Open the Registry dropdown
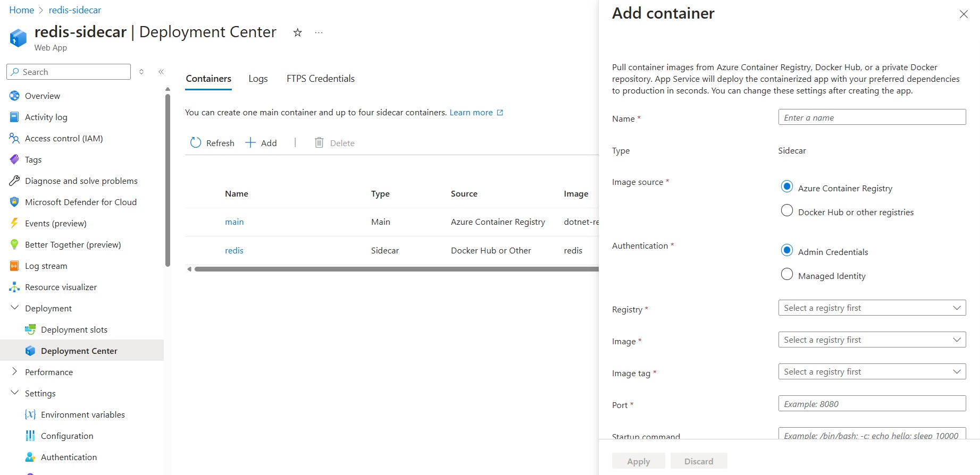980x475 pixels. 872,308
